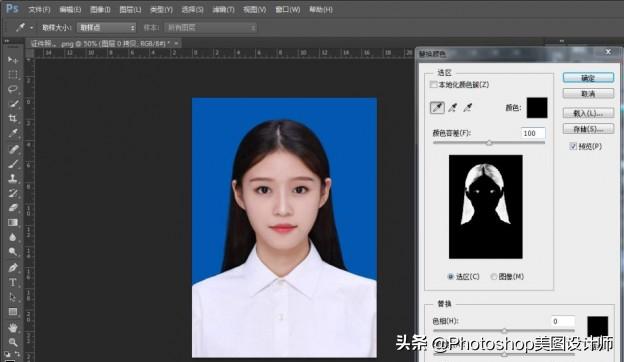This screenshot has width=624, height=362.
Task: Select the Hand tool
Action: [x=13, y=328]
